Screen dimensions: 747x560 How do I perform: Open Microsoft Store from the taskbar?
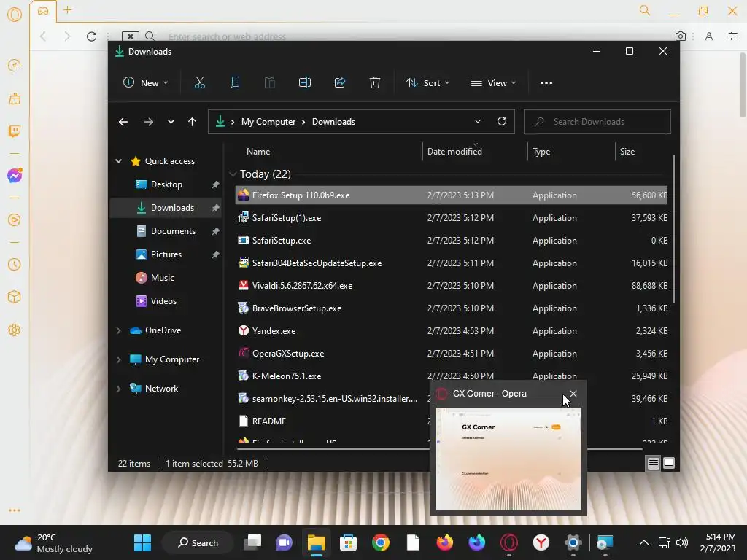pos(348,542)
